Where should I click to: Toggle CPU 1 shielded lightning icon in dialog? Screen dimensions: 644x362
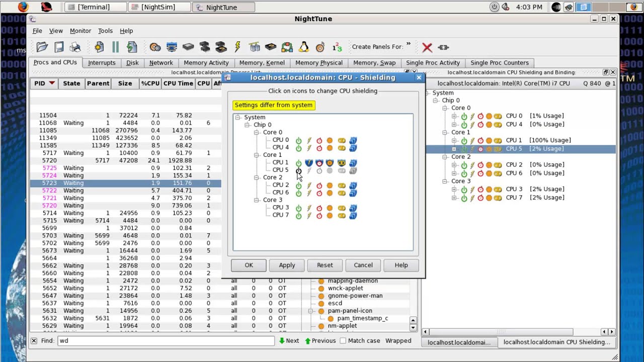click(x=309, y=163)
